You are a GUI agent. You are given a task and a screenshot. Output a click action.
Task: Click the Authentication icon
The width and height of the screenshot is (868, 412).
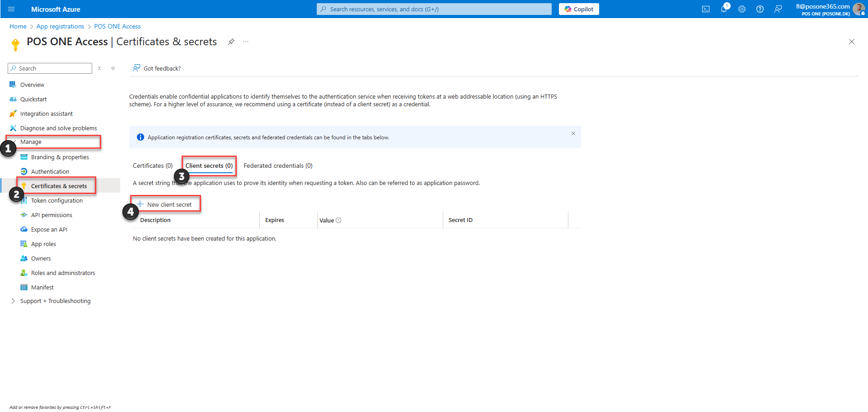[24, 171]
